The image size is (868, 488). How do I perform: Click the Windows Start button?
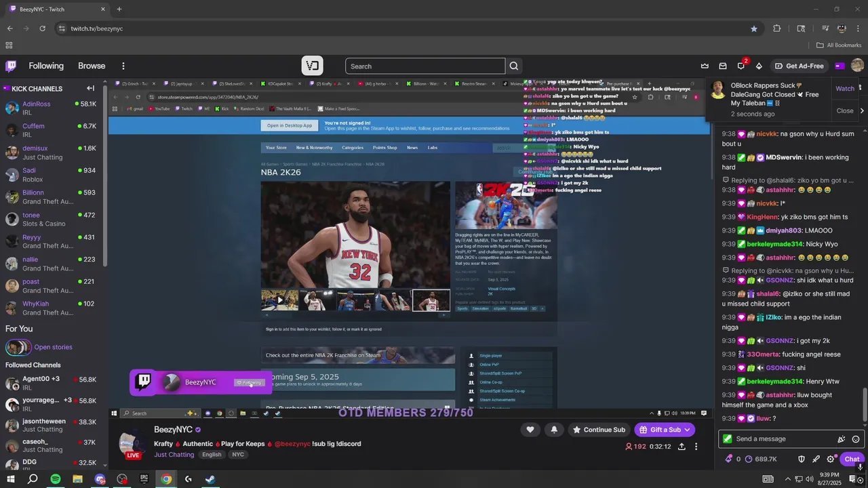[11, 479]
